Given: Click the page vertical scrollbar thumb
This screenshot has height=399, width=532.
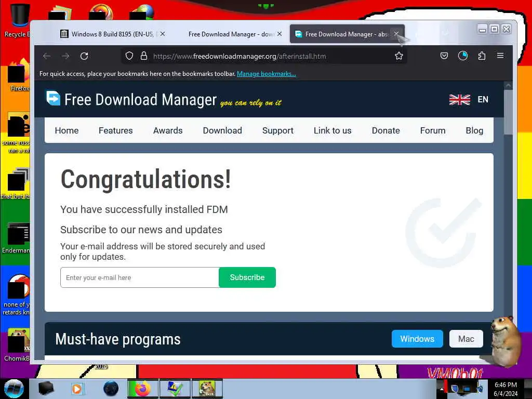Looking at the screenshot, I should 508,112.
